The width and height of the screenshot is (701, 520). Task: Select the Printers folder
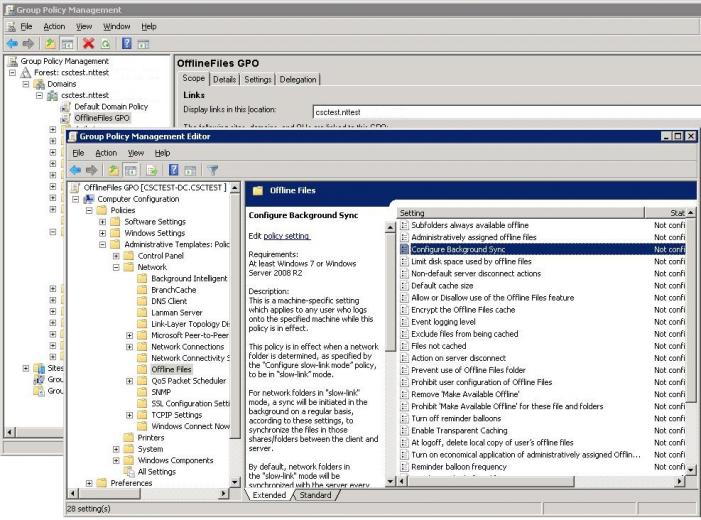pos(151,438)
